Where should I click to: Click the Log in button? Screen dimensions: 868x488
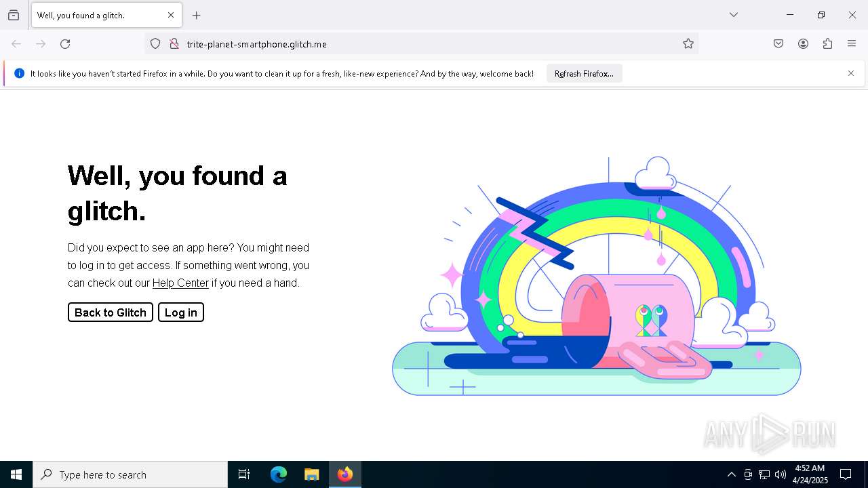tap(181, 312)
